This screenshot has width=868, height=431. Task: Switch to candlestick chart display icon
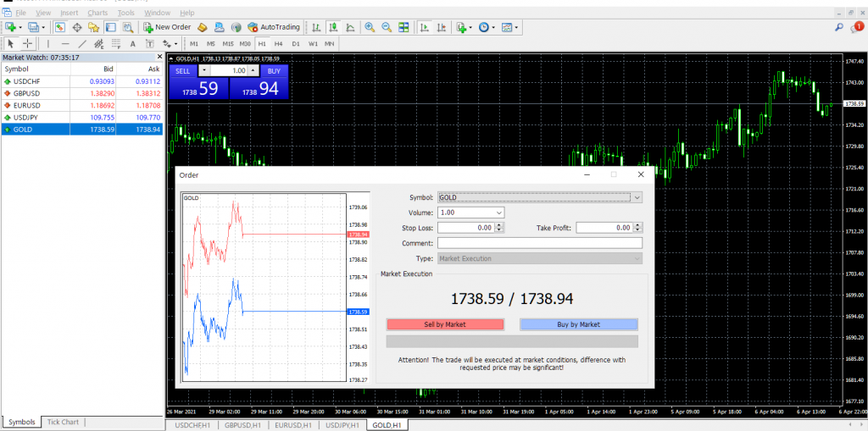point(333,26)
